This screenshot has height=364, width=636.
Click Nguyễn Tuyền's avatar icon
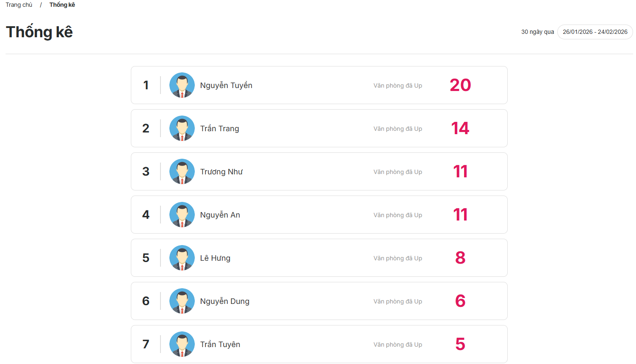[182, 85]
